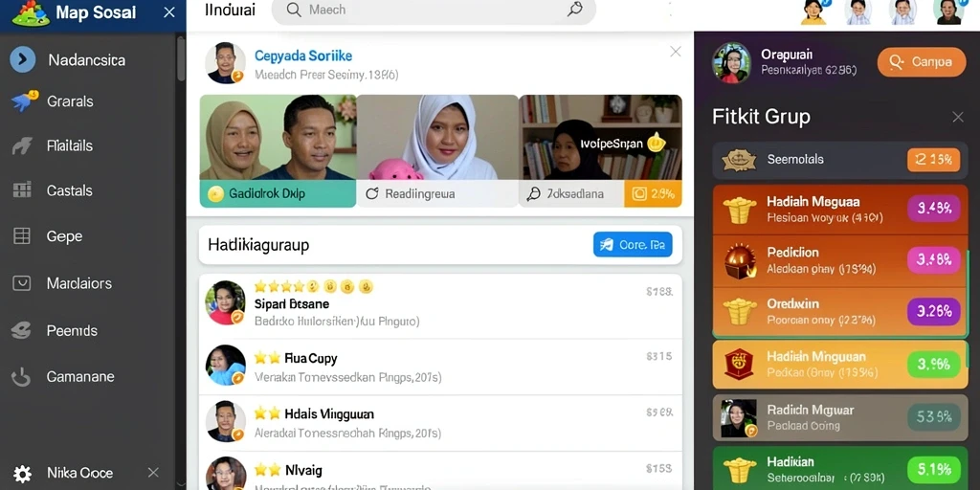This screenshot has height=490, width=980.
Task: Open the Marclaiors sidebar icon
Action: [x=22, y=283]
